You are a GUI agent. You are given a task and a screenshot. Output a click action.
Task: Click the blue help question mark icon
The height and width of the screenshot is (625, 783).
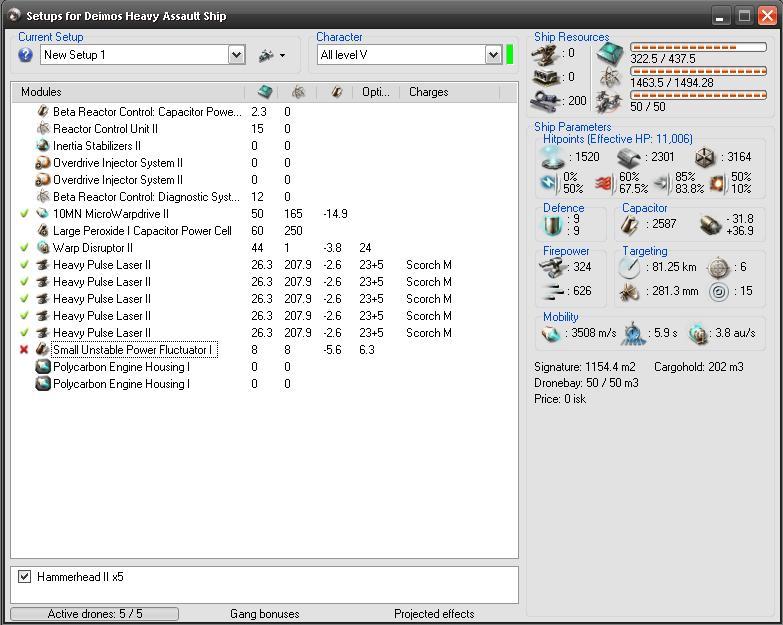click(25, 55)
